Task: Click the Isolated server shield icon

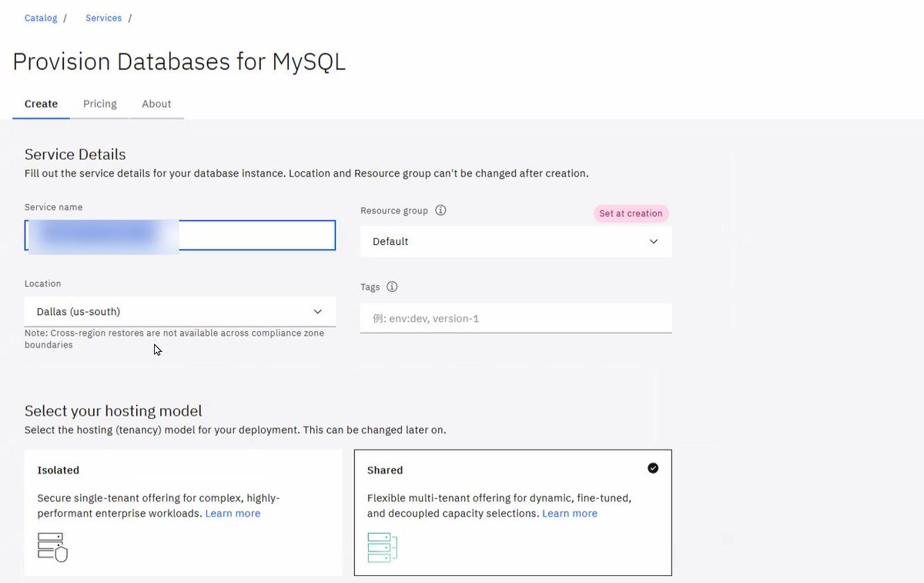Action: pos(52,547)
